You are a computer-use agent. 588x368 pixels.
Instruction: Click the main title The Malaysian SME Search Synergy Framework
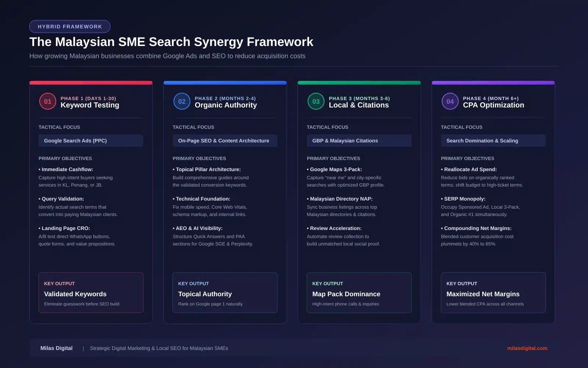point(171,42)
